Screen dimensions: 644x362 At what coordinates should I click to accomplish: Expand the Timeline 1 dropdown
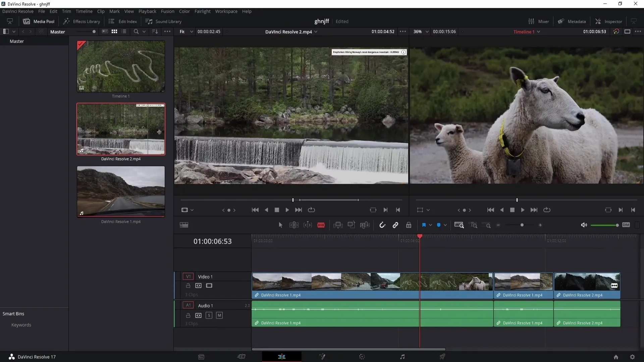point(539,32)
